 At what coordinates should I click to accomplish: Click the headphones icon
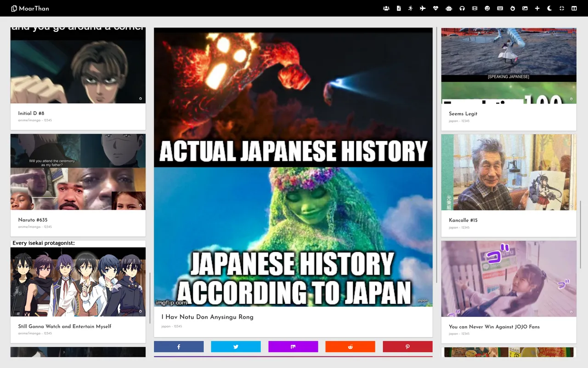click(x=462, y=8)
